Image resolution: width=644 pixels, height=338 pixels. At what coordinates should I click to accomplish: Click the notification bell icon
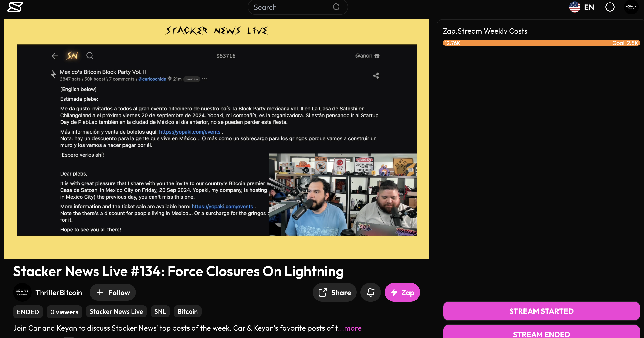tap(370, 292)
